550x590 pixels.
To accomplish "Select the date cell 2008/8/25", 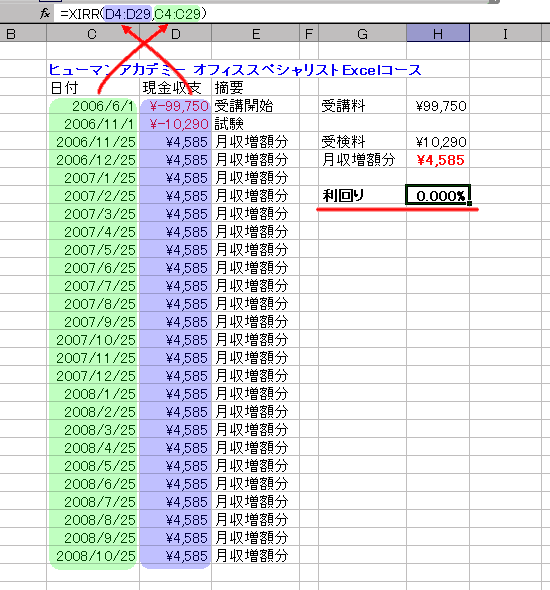I will tap(93, 520).
